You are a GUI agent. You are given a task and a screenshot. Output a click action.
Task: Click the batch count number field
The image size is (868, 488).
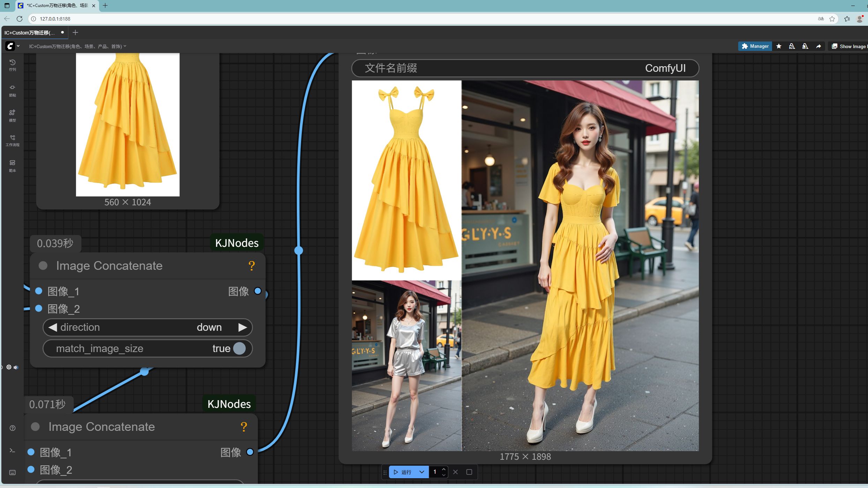[x=435, y=472]
